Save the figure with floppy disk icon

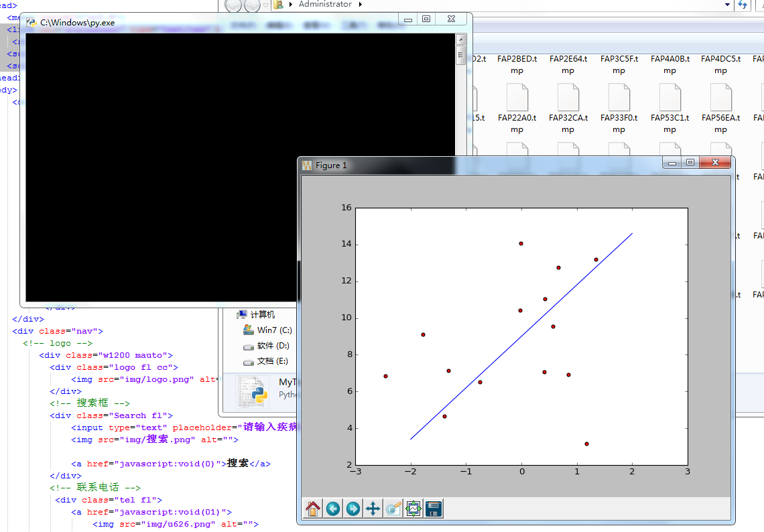[434, 509]
